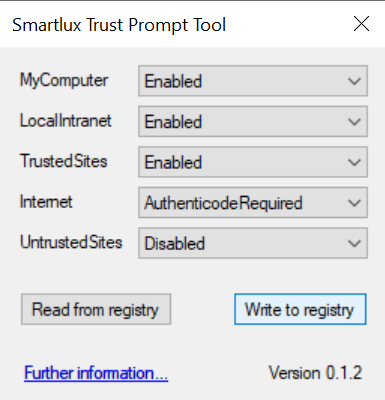Click the MyComputer label text
Viewport: 385px width, 400px height.
pyautogui.click(x=64, y=81)
